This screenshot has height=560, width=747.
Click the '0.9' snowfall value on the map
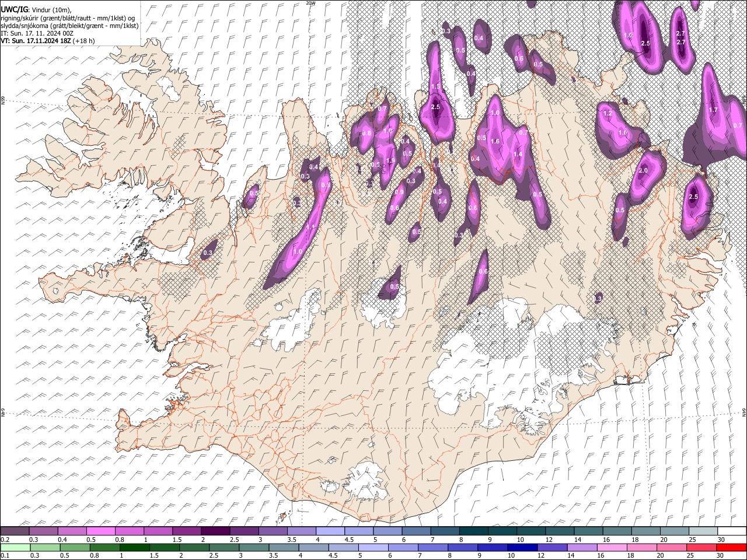399,192
